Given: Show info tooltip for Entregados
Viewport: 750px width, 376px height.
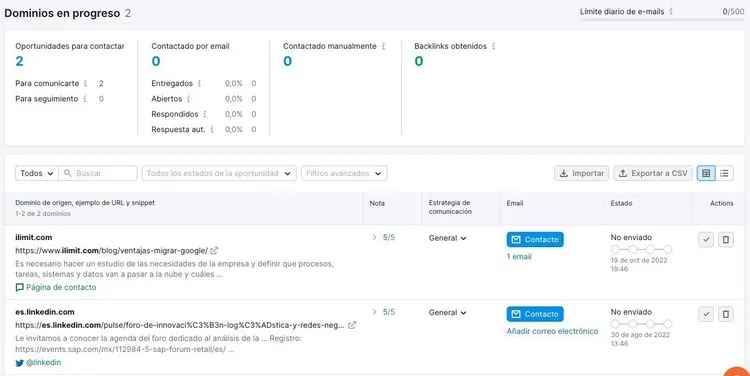Looking at the screenshot, I should 199,83.
